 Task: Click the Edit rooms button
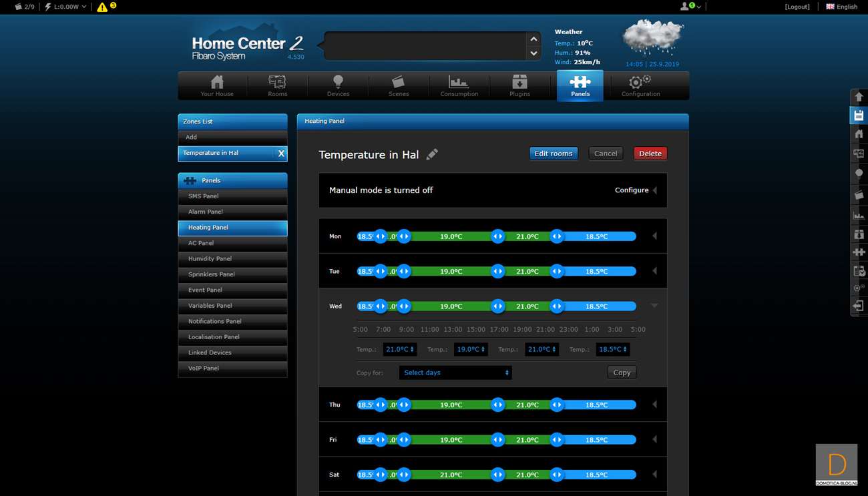pyautogui.click(x=553, y=154)
